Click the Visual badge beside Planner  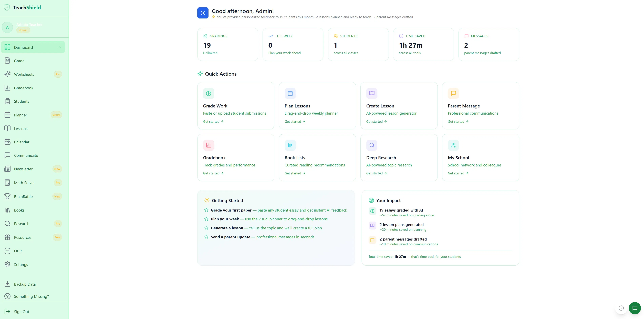[56, 115]
